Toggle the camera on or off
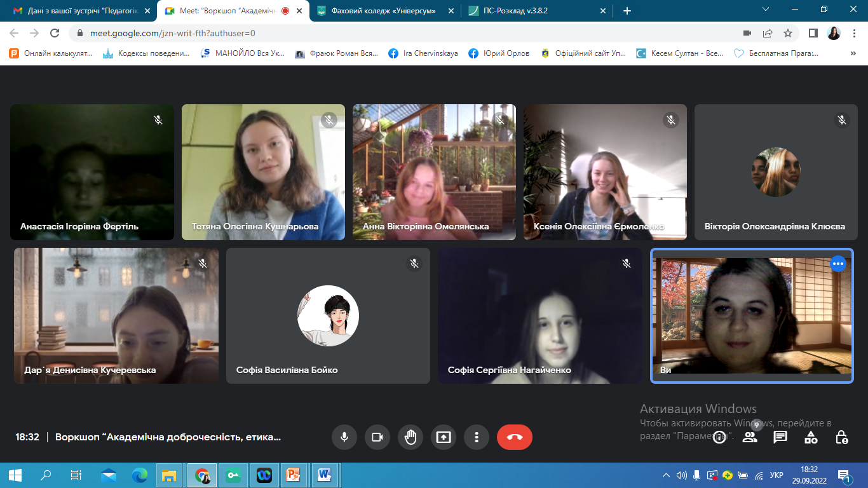The image size is (868, 488). 377,437
